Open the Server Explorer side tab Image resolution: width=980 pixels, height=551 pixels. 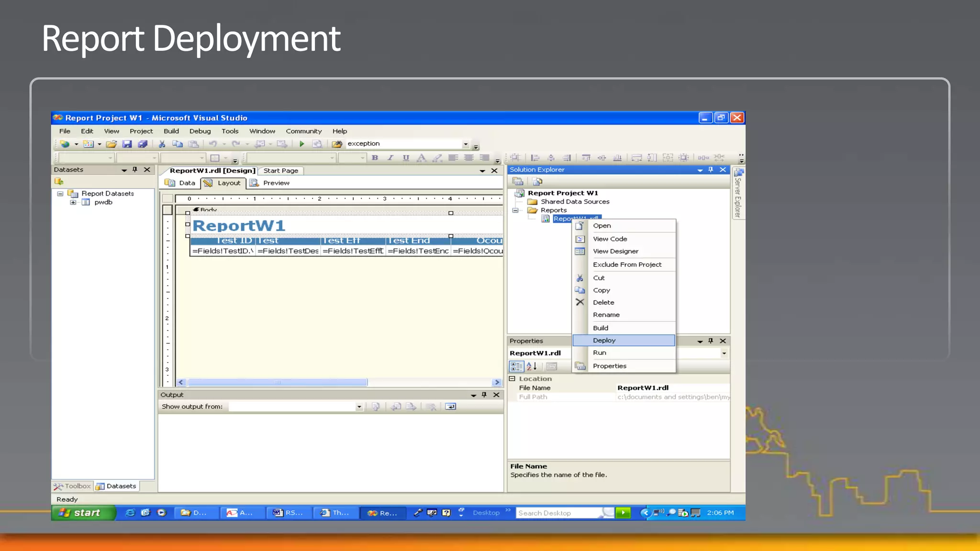pos(738,194)
